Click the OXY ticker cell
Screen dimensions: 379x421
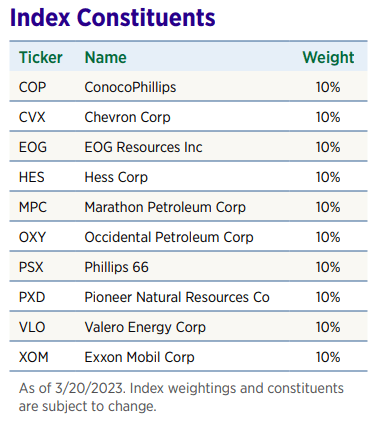pos(32,237)
